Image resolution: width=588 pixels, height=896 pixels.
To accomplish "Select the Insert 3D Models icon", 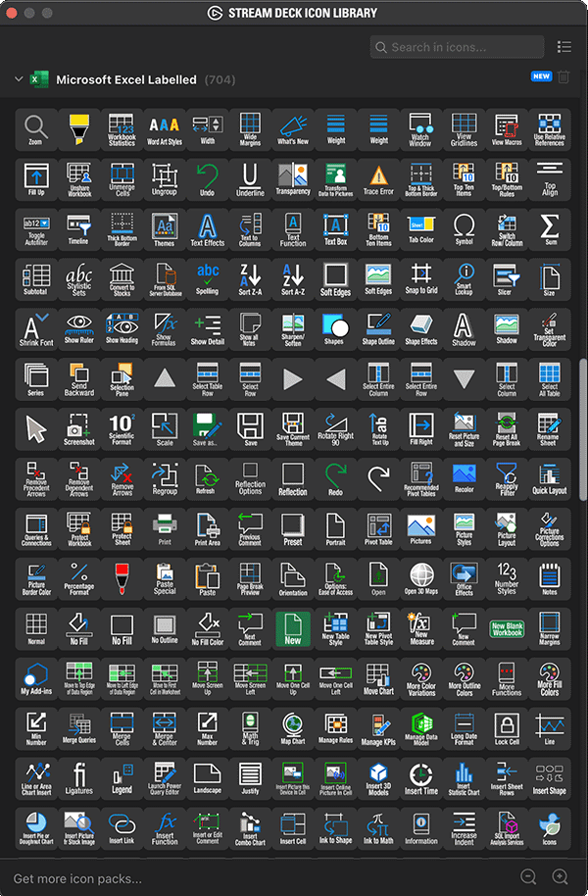I will pos(378,778).
